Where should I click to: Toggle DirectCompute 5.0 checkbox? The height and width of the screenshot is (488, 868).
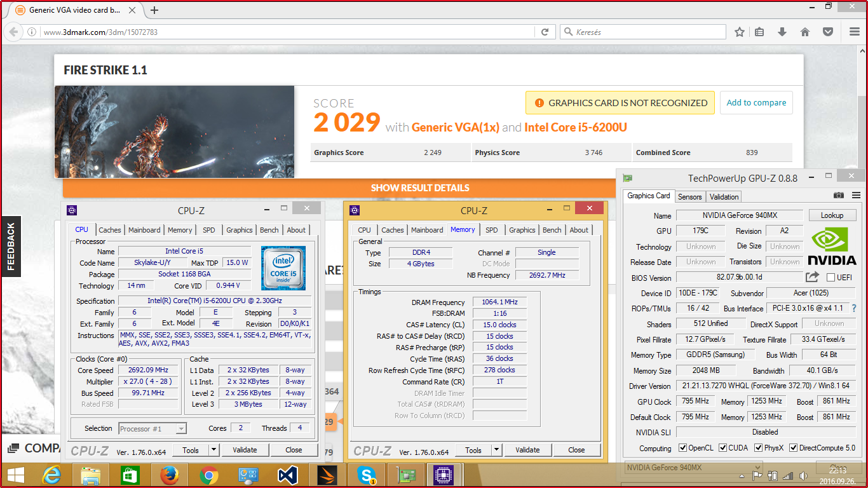pos(794,448)
